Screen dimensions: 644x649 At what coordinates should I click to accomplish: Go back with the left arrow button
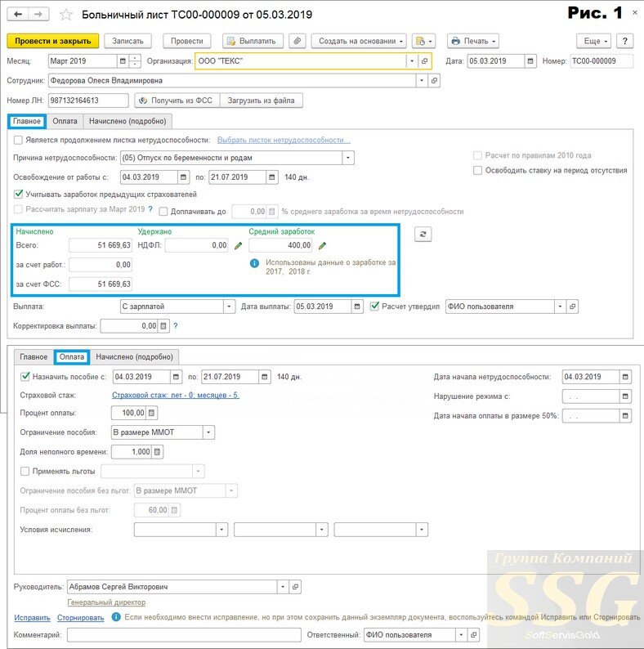click(x=18, y=15)
